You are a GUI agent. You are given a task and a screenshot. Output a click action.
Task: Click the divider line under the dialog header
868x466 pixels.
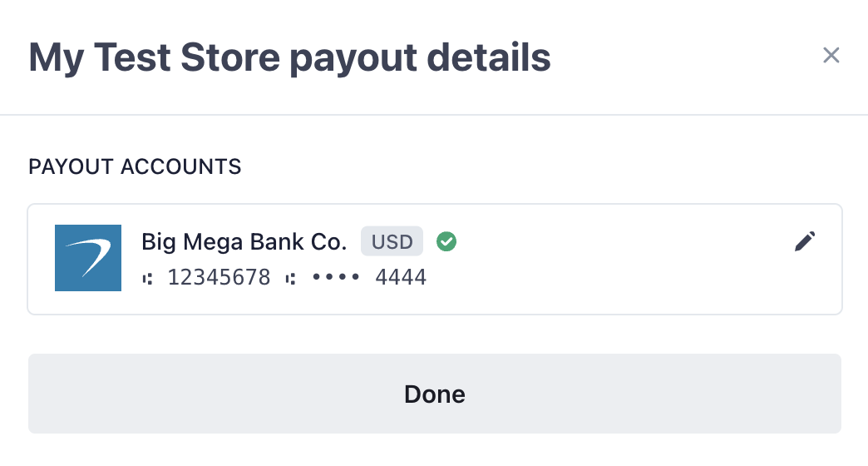pyautogui.click(x=434, y=114)
